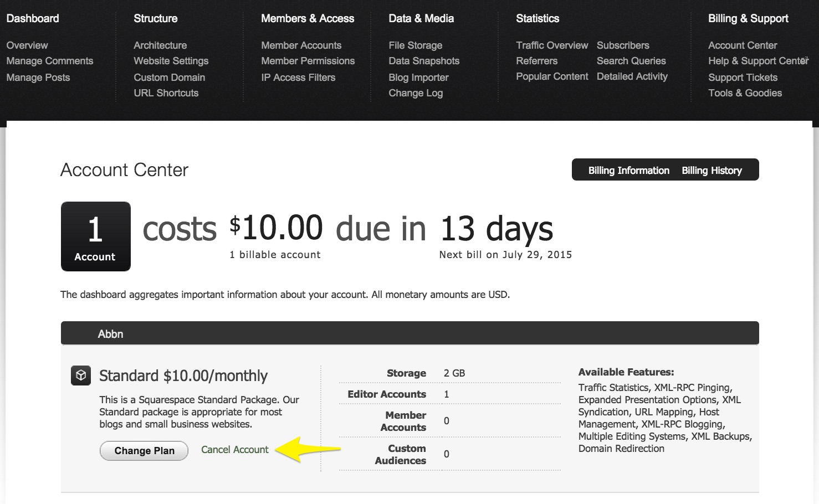Open Search Queries statistics
Viewport: 819px width, 504px height.
tap(631, 61)
